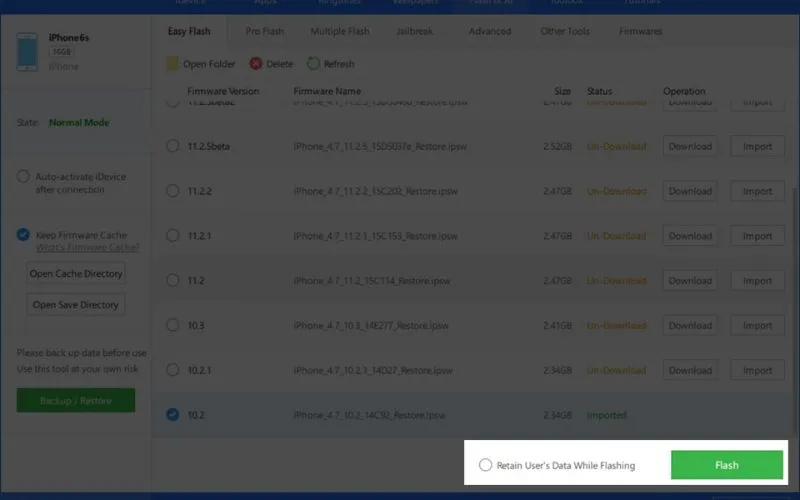The height and width of the screenshot is (500, 800).
Task: Click the Imported status text
Action: pyautogui.click(x=607, y=415)
